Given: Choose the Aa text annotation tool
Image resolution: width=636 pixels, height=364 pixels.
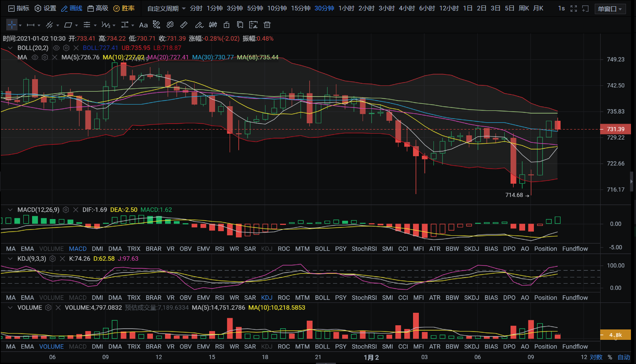Looking at the screenshot, I should 143,25.
